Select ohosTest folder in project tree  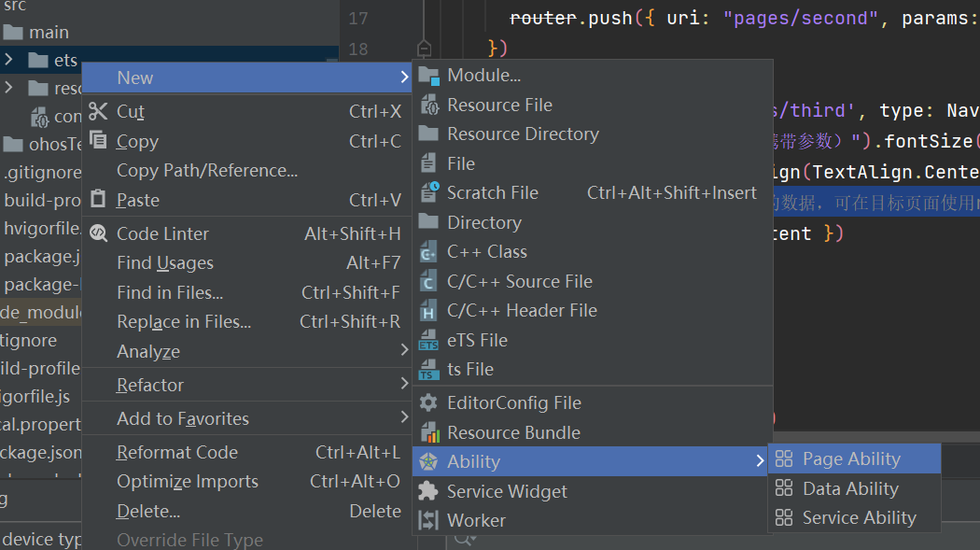(x=43, y=145)
